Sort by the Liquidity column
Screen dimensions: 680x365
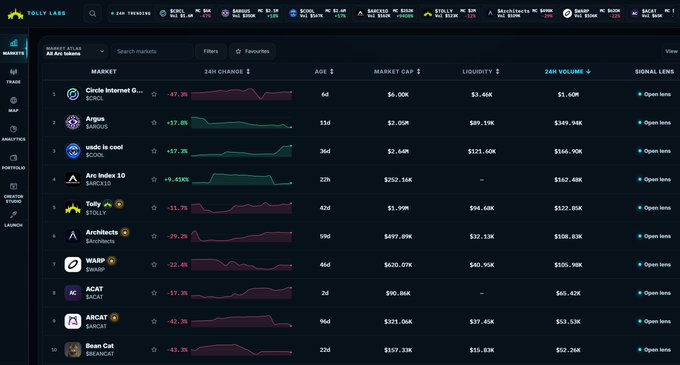tap(481, 72)
